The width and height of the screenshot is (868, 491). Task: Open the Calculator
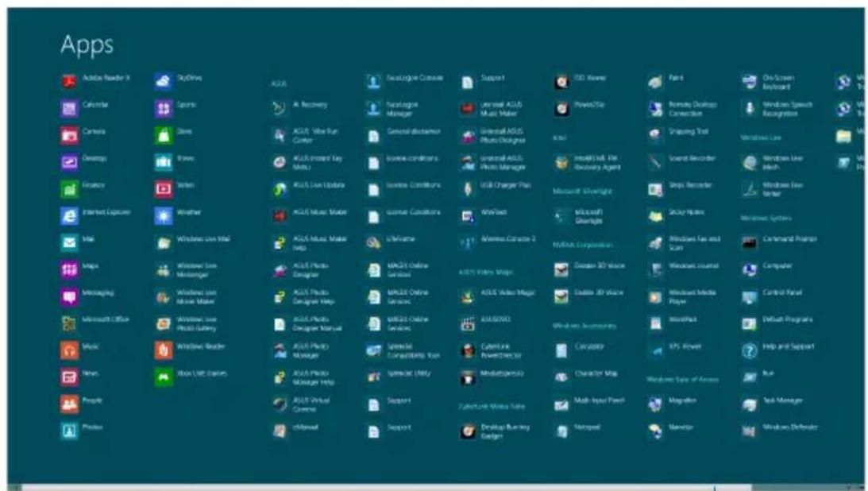578,350
